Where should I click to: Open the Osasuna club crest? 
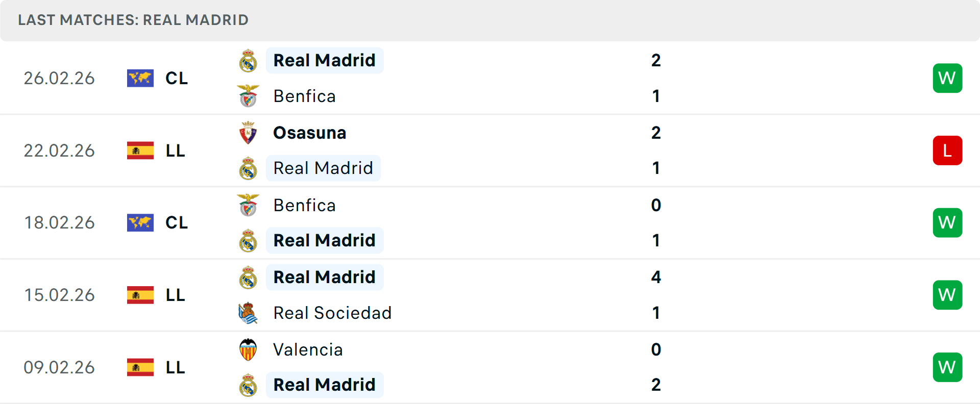(x=248, y=132)
